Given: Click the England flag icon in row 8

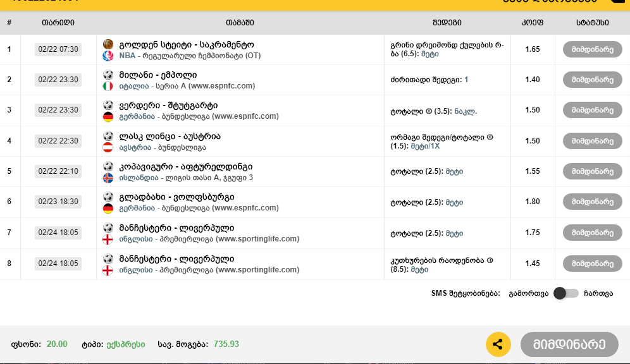Looking at the screenshot, I should (x=108, y=270).
